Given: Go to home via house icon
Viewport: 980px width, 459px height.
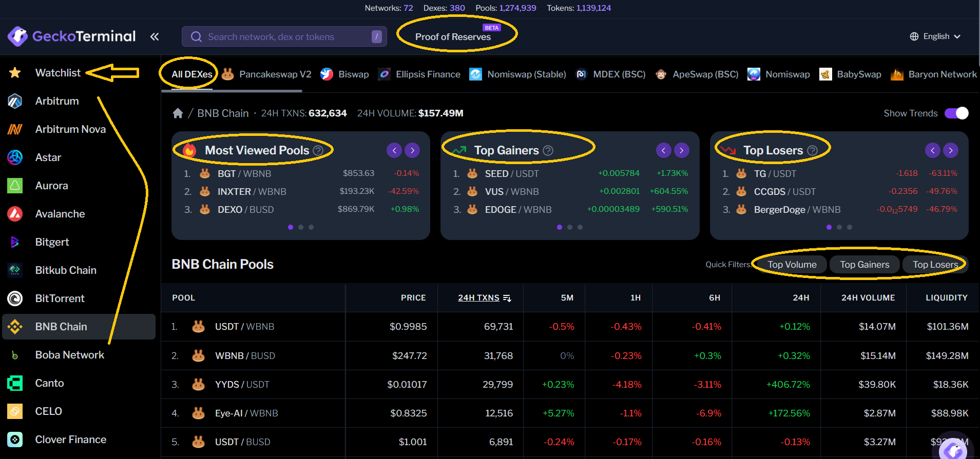Looking at the screenshot, I should (178, 113).
